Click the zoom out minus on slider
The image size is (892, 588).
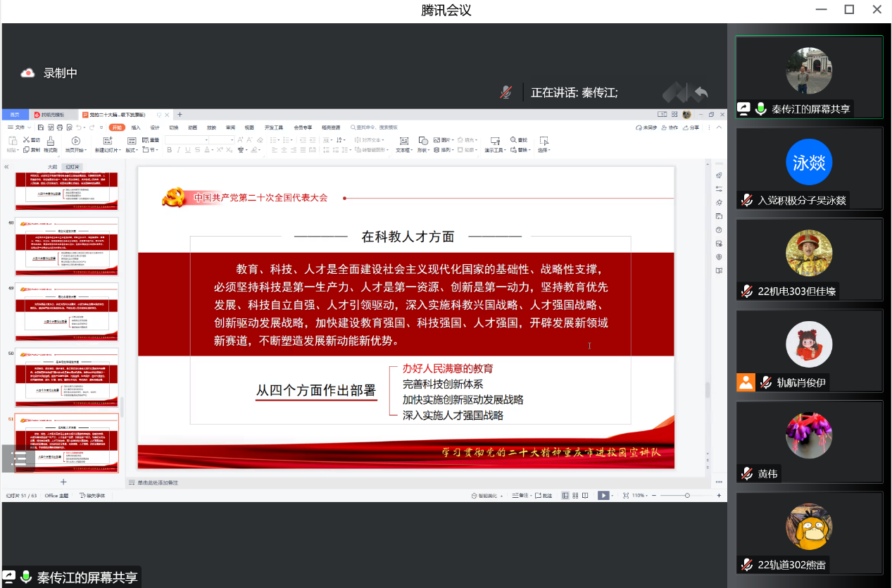point(654,496)
